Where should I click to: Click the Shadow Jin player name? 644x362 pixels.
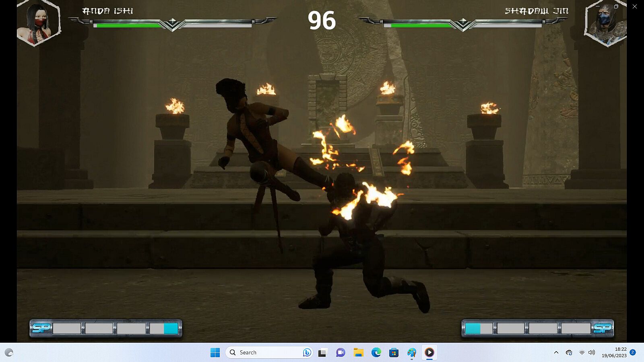537,11
